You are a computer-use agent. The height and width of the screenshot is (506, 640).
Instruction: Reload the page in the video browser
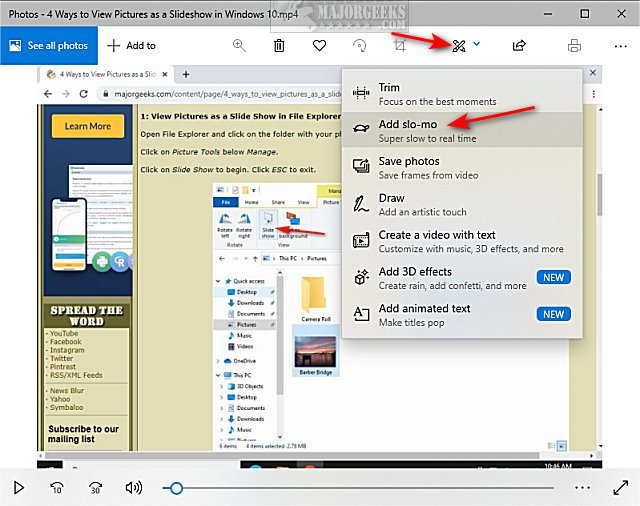click(84, 94)
